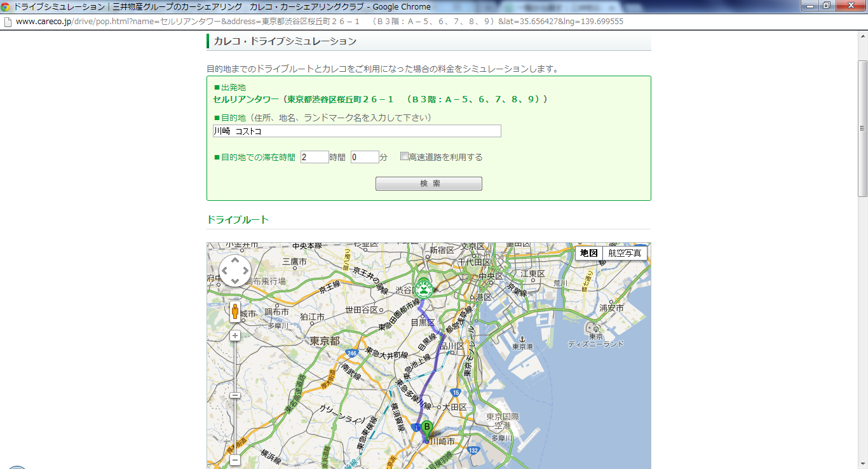Zoom out with the bottom minus button

click(235, 460)
